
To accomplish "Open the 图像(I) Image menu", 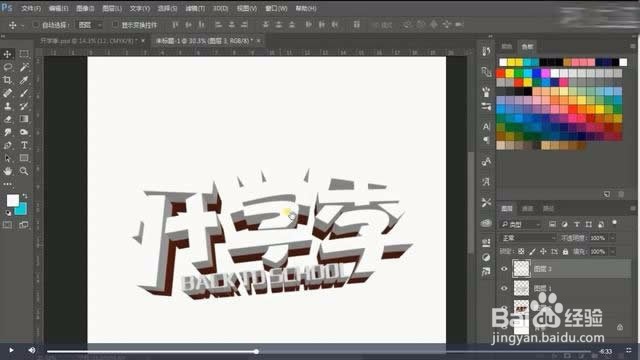I will coord(85,8).
